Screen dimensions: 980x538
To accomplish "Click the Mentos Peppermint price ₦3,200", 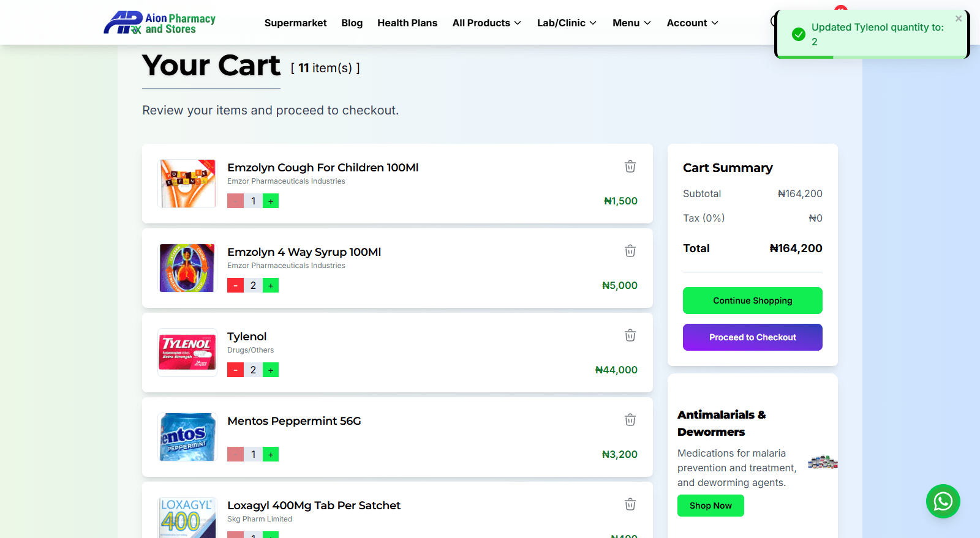I will [x=619, y=454].
